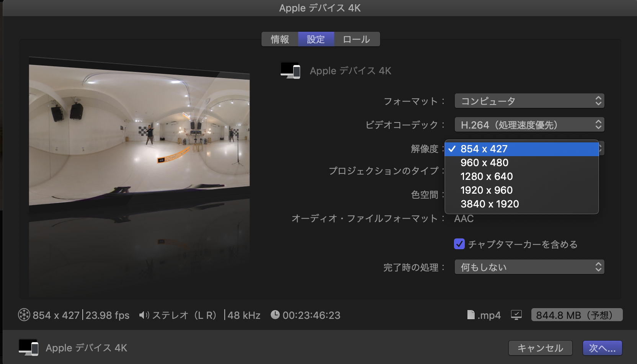Click the file icon next to .mp4

point(471,315)
